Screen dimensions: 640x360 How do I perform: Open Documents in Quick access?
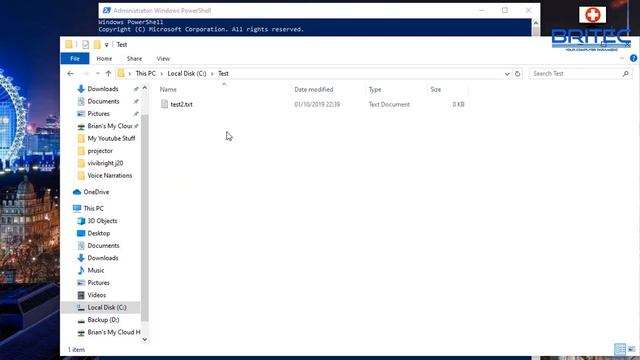click(103, 101)
